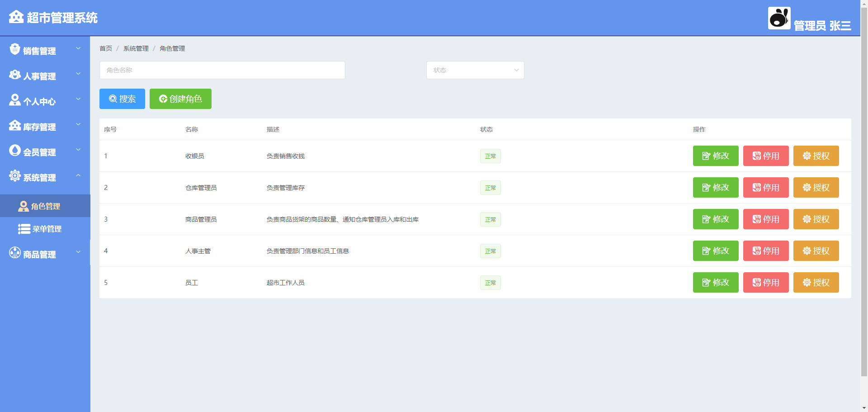868x412 pixels.
Task: Open the 状态 filter dropdown
Action: tap(475, 70)
